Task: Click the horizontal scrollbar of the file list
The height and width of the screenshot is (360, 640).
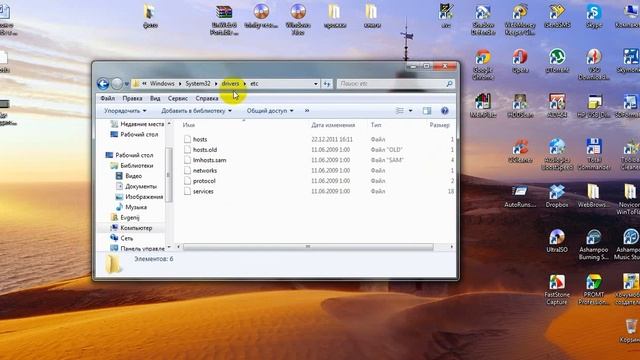Action: (308, 247)
